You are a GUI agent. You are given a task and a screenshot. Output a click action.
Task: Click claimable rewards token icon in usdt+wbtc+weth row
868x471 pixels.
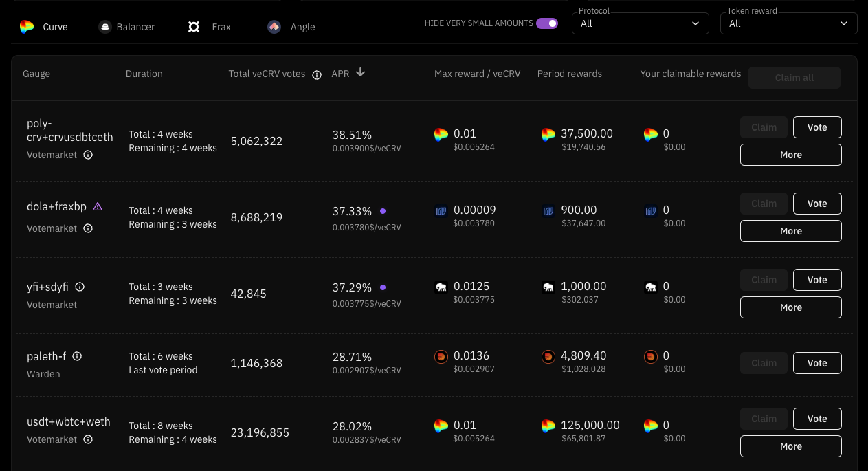point(651,426)
